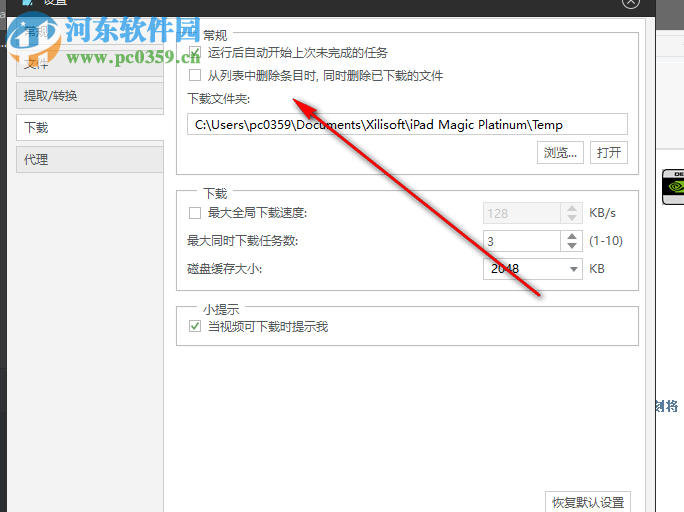
Task: Click the download folder path field
Action: 407,125
